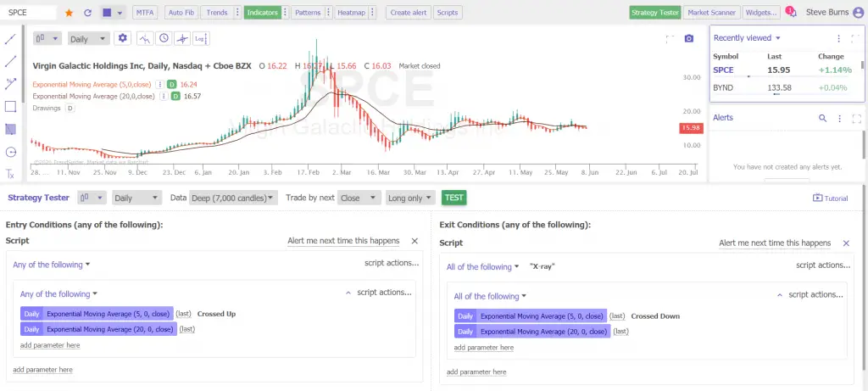Click the green TEST button
The width and height of the screenshot is (868, 391).
454,198
